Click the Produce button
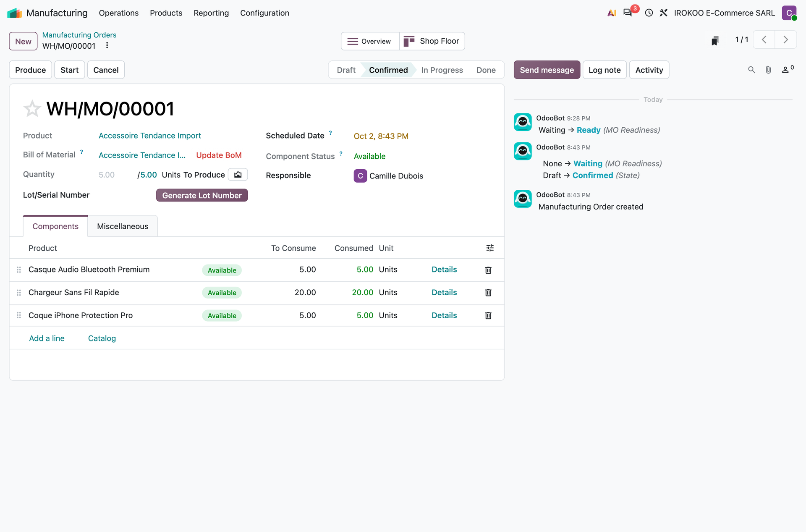The width and height of the screenshot is (806, 532). (x=31, y=70)
